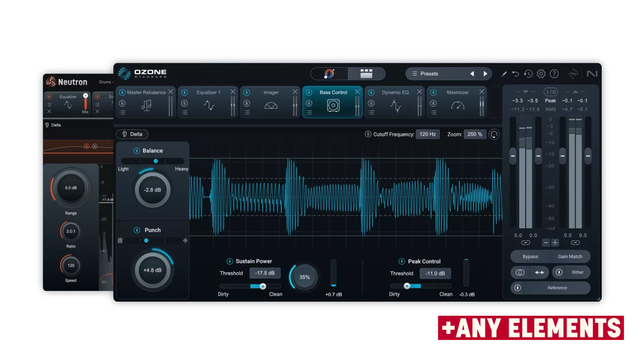Viewport: 644px width, 362px height.
Task: Open Equalizer 1 module preset list
Action: (185, 113)
